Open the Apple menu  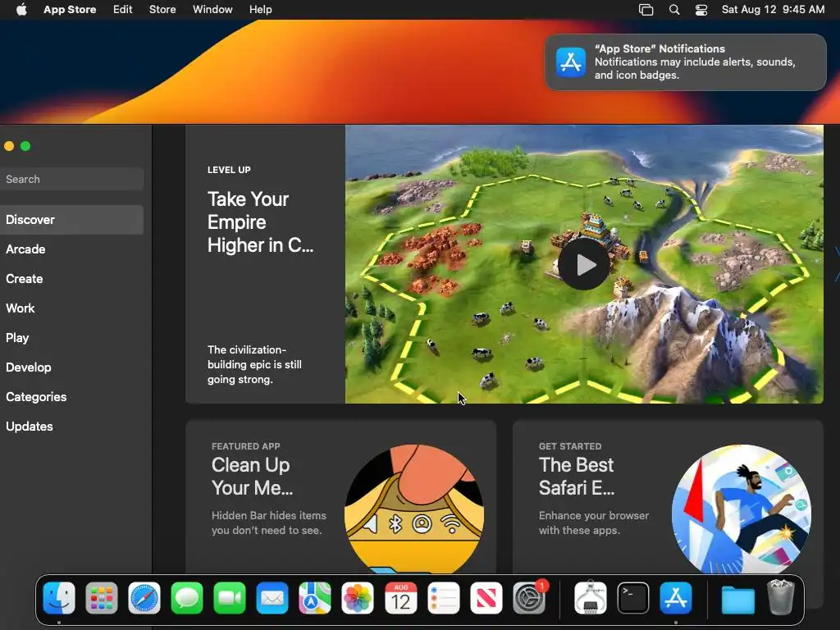(x=21, y=10)
